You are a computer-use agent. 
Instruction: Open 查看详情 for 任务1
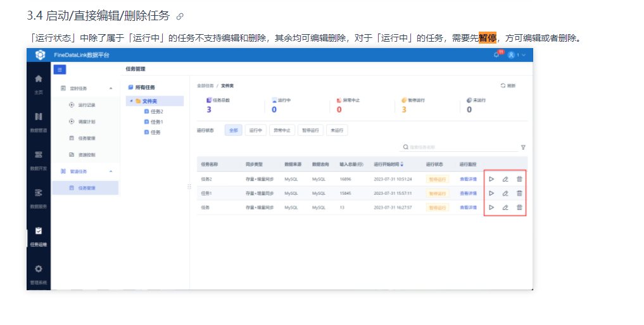point(468,193)
